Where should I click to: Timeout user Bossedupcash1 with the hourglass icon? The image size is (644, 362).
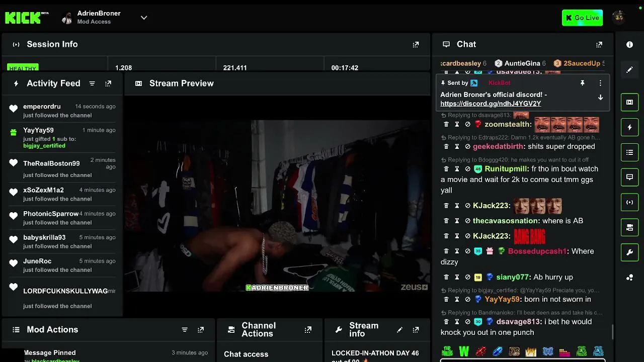coord(457,251)
